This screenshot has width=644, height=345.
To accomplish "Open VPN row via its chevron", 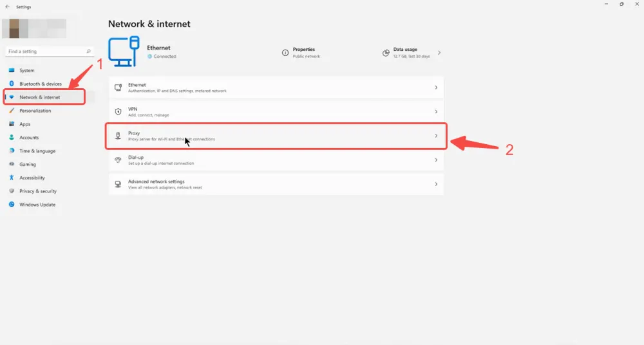I will tap(436, 112).
